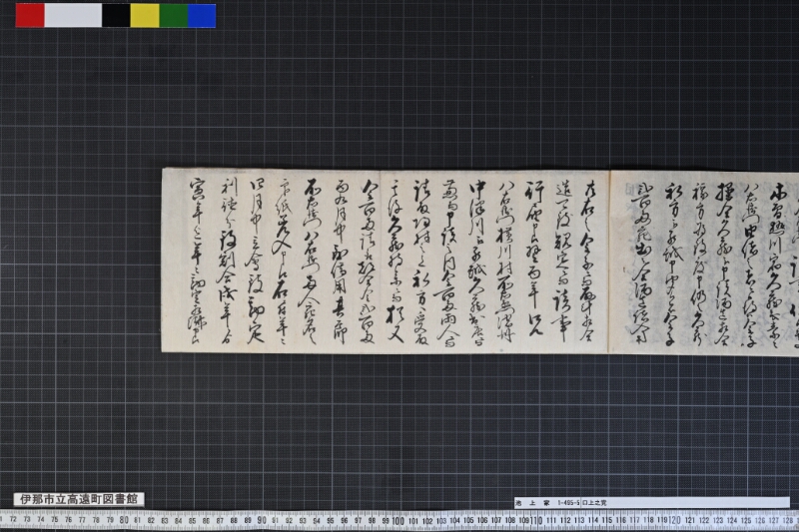799x532 pixels.
Task: Select the 125 mark on the ruler
Action: pos(745,520)
